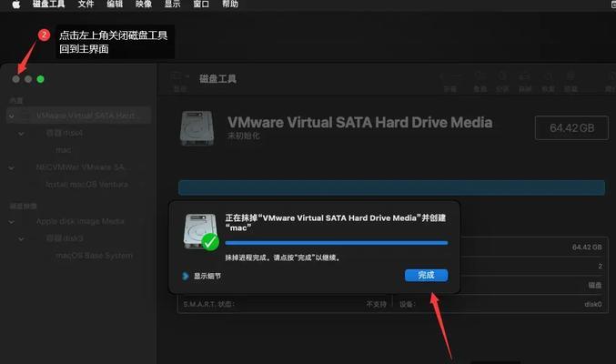
Task: Click the large VMware drive icon in header
Action: [197, 128]
